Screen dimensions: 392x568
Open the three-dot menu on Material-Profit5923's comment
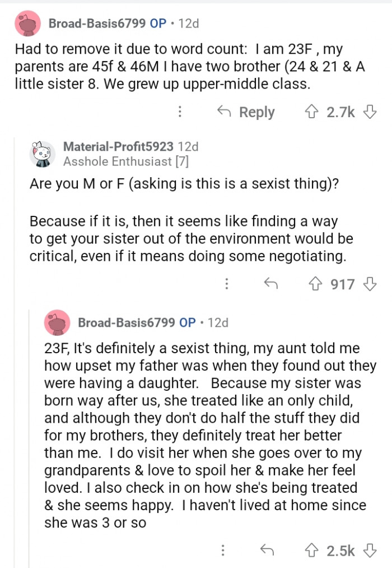point(227,284)
